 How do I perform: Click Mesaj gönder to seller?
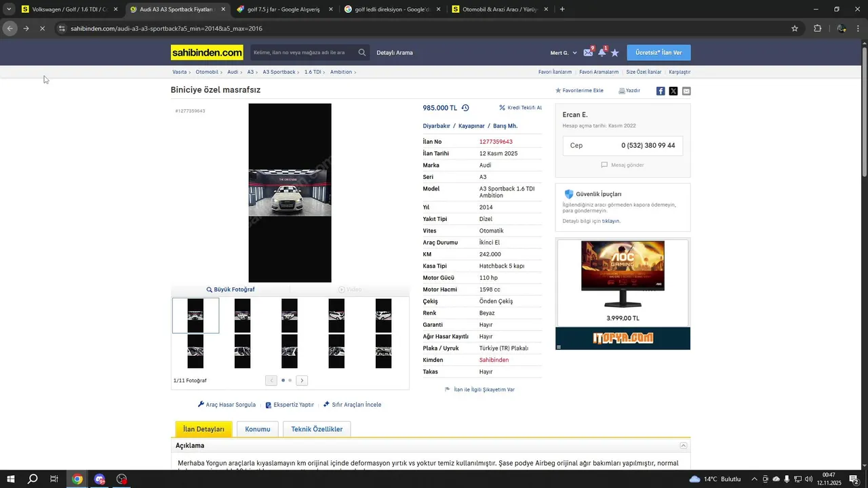click(623, 165)
